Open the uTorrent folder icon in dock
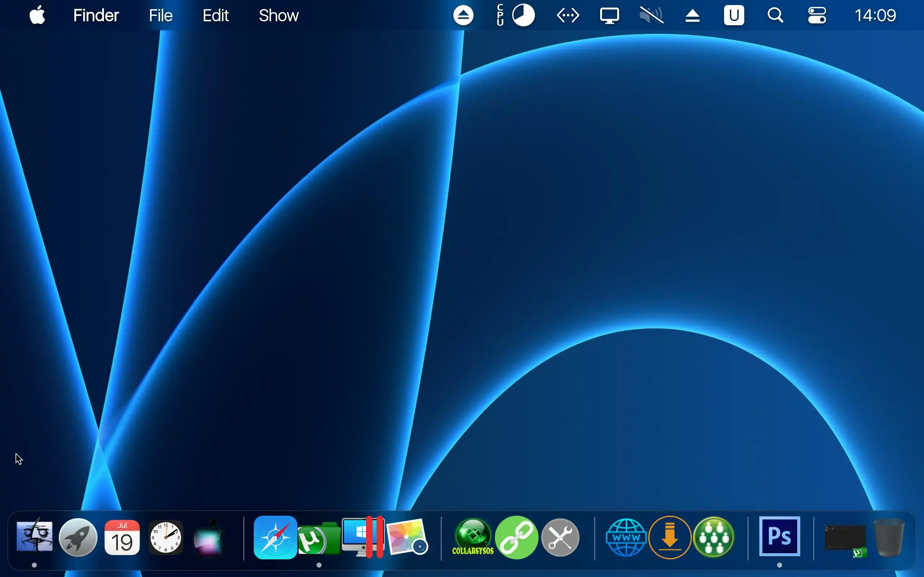Image resolution: width=924 pixels, height=577 pixels. coord(319,539)
